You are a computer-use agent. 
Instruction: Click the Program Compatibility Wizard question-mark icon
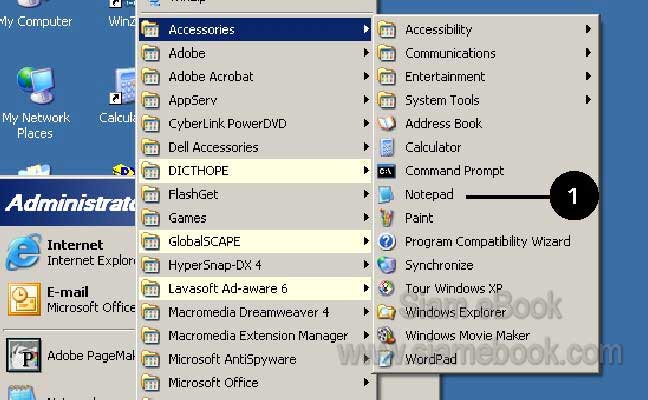[387, 242]
